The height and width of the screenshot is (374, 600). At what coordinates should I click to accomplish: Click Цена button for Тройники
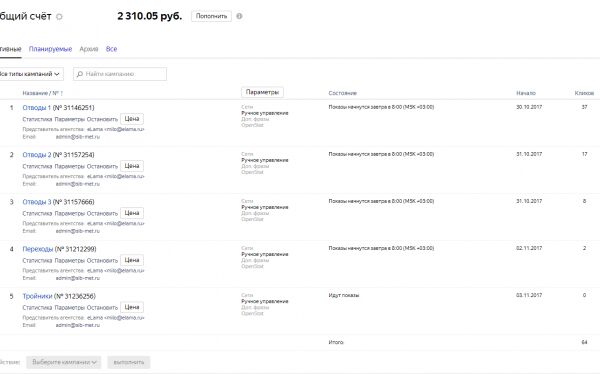[x=132, y=307]
